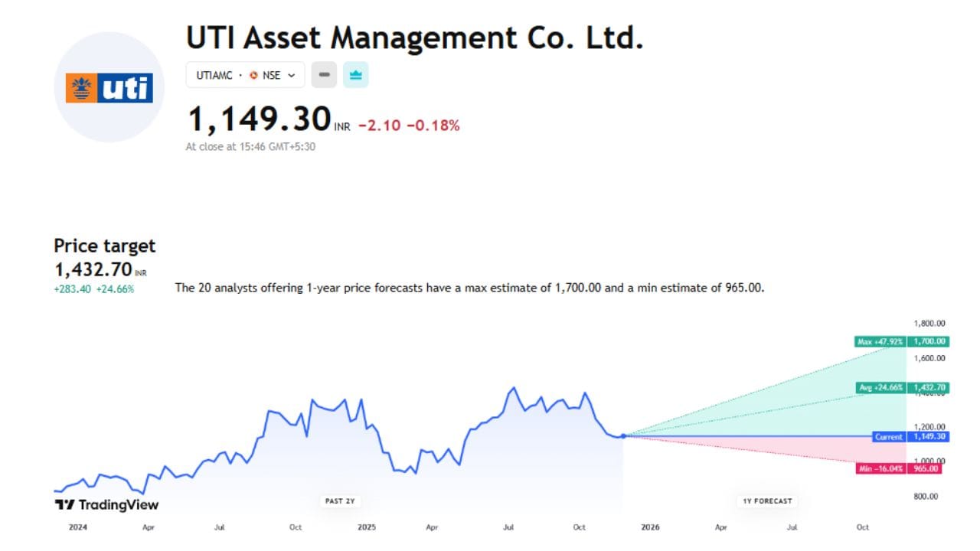Select the minus watchlist icon
980x551 pixels.
pyautogui.click(x=324, y=74)
